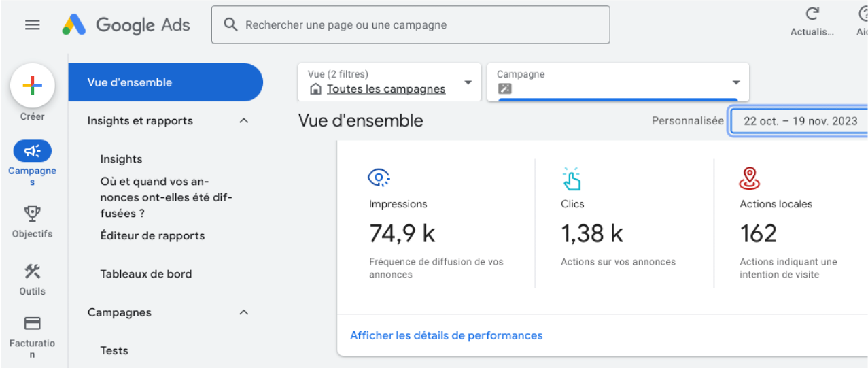This screenshot has width=868, height=368.
Task: Open the Facturation card icon
Action: pos(32,323)
